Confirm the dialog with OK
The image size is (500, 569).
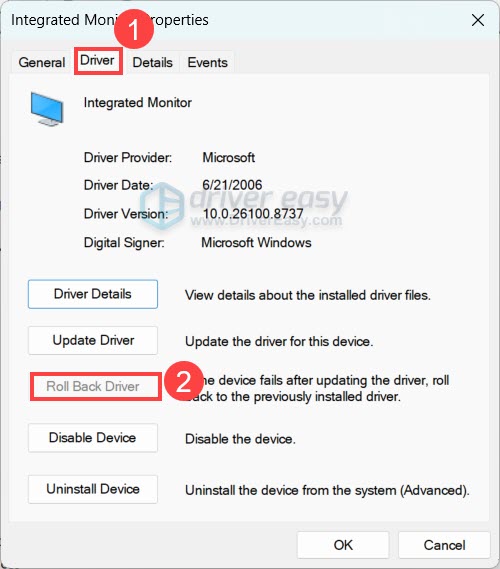343,545
